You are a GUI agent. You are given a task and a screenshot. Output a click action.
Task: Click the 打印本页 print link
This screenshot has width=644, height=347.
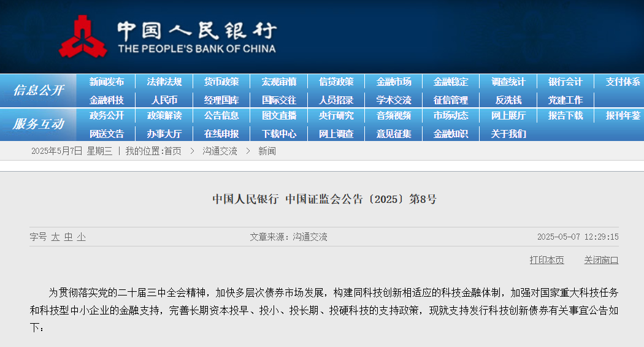[x=546, y=260]
